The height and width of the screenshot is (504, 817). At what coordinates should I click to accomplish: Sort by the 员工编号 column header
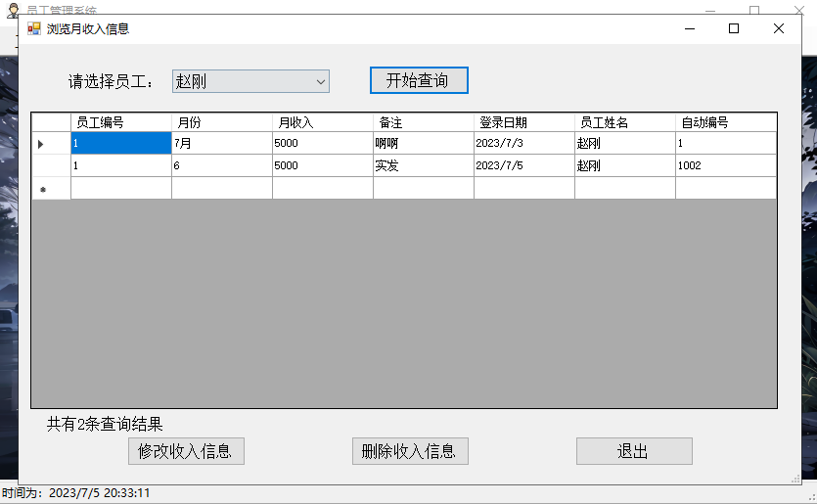click(x=121, y=122)
